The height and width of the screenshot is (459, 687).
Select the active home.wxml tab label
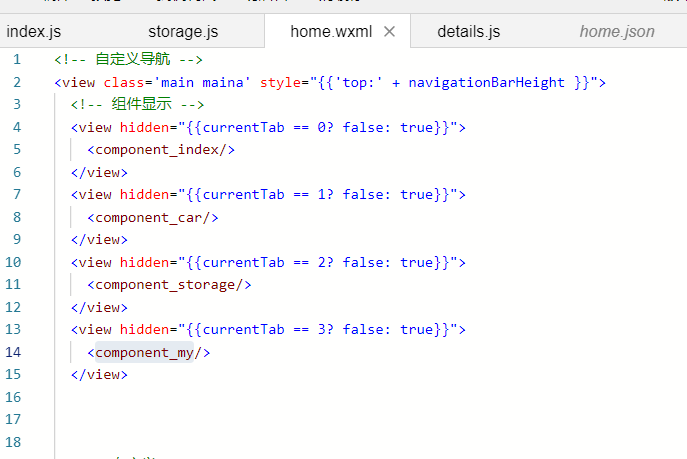coord(330,32)
